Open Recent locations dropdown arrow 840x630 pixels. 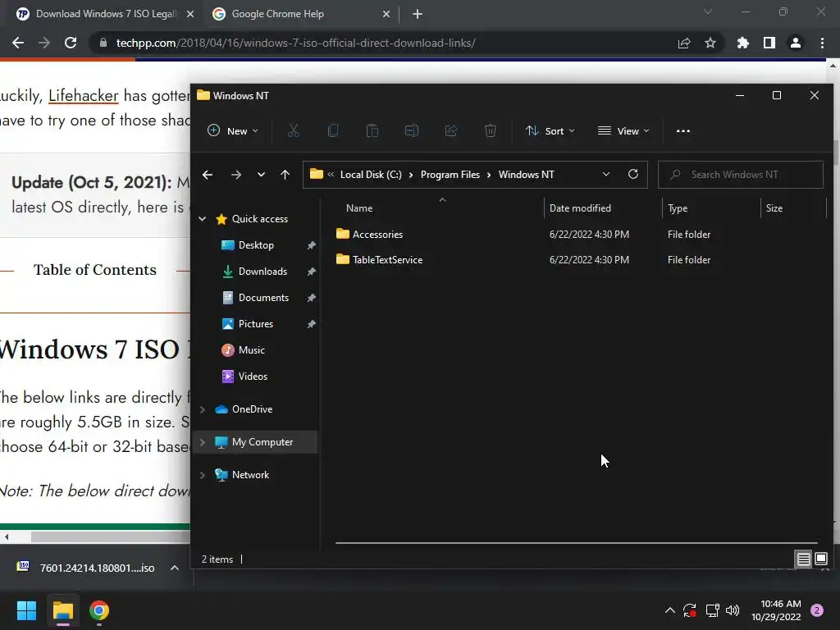(x=261, y=175)
